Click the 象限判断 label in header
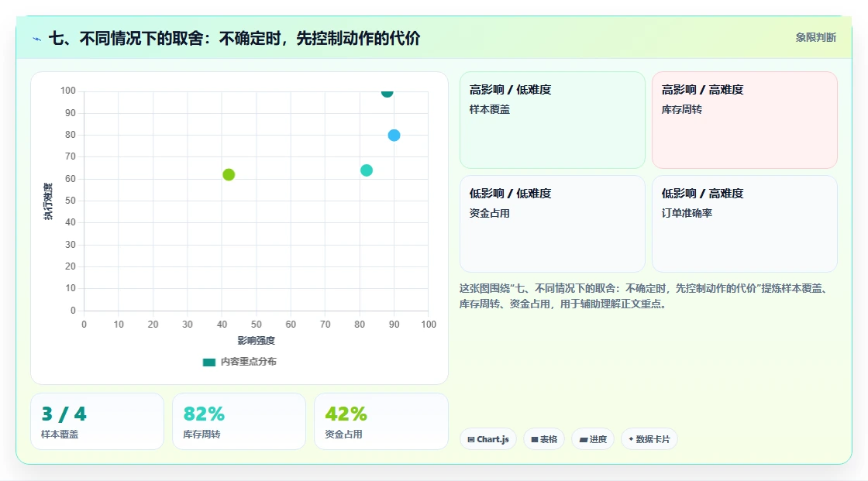The width and height of the screenshot is (868, 481). (815, 38)
